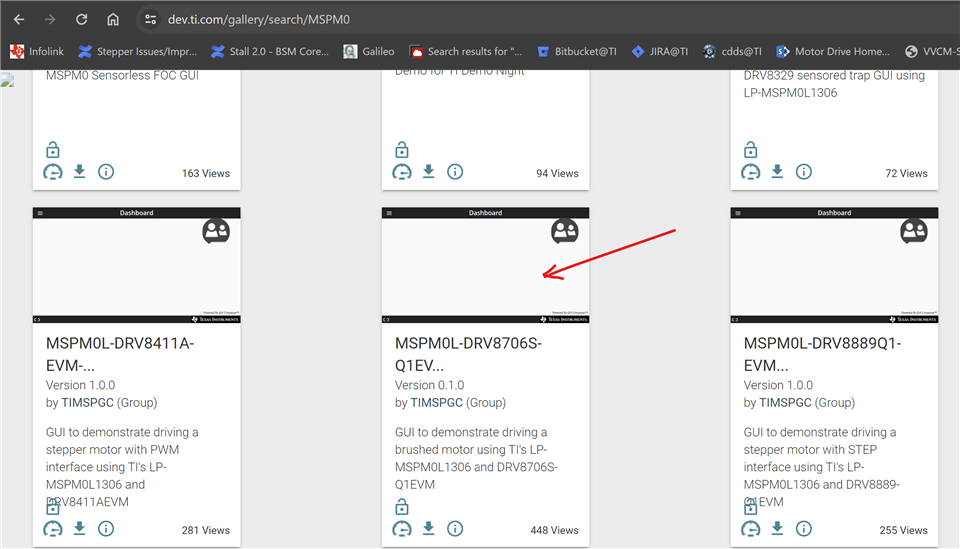The width and height of the screenshot is (960, 549).
Task: Open the JIRA@TI bookmark
Action: tap(660, 51)
